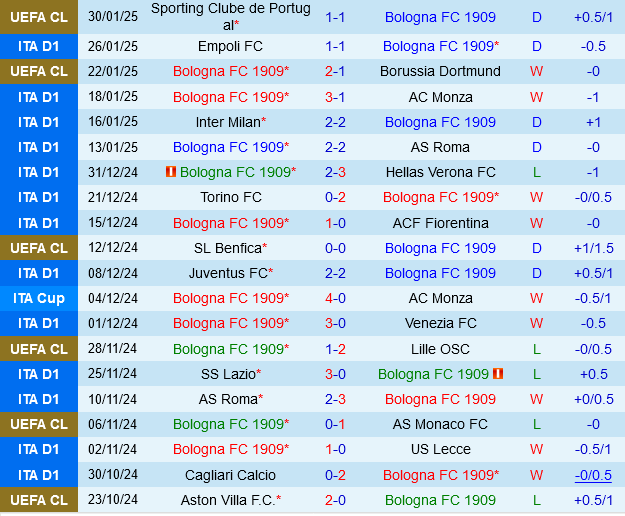
Task: Click Venezia FC team name
Action: [440, 323]
